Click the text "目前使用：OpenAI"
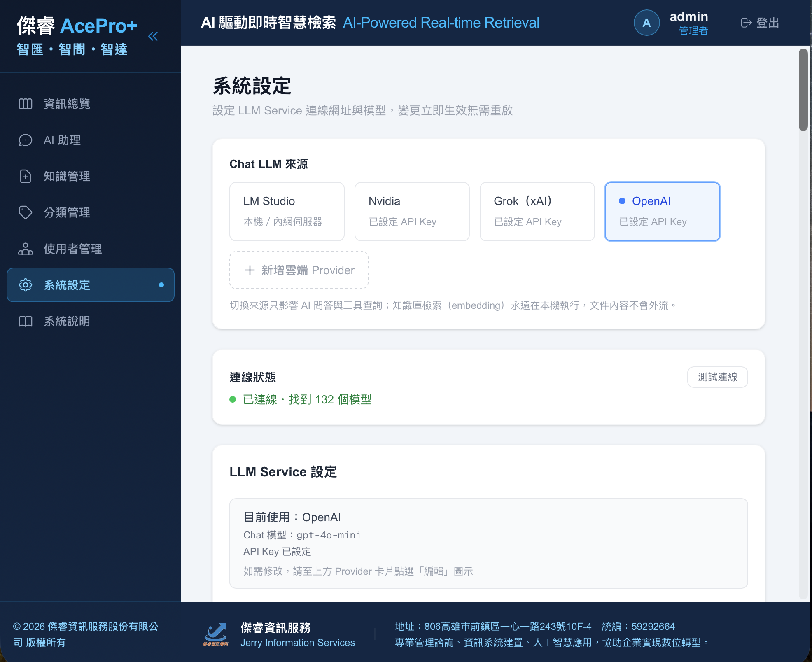The image size is (812, 662). click(x=292, y=517)
